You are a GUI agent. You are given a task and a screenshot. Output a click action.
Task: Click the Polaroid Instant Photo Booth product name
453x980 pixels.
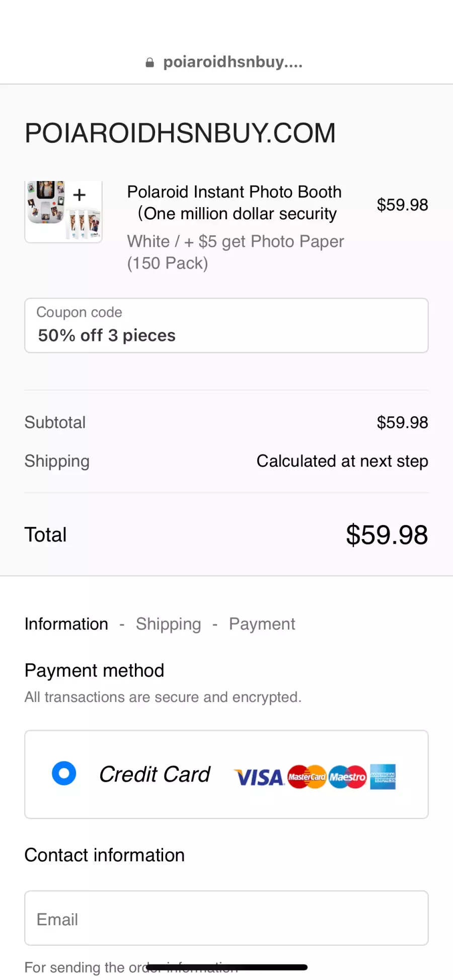point(235,203)
